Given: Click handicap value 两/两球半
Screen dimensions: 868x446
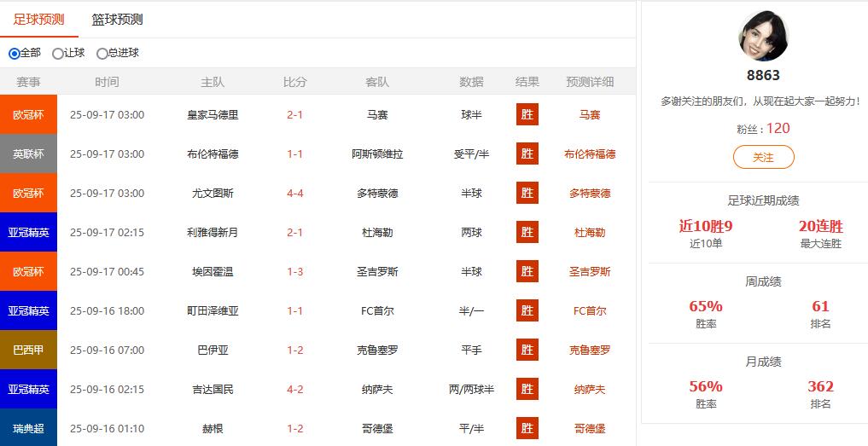Looking at the screenshot, I should click(x=472, y=390).
